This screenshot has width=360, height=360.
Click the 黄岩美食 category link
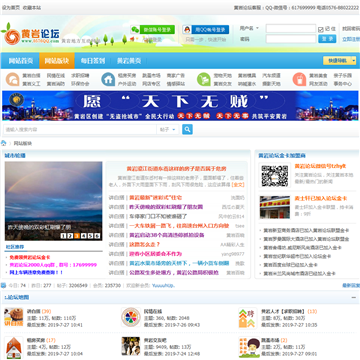(318, 76)
